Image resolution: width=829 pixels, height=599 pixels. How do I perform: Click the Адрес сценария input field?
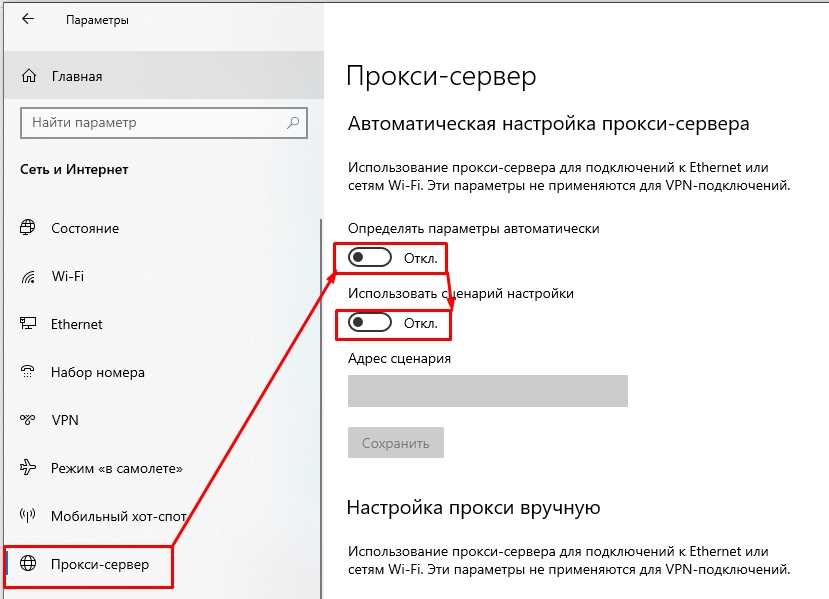point(487,391)
